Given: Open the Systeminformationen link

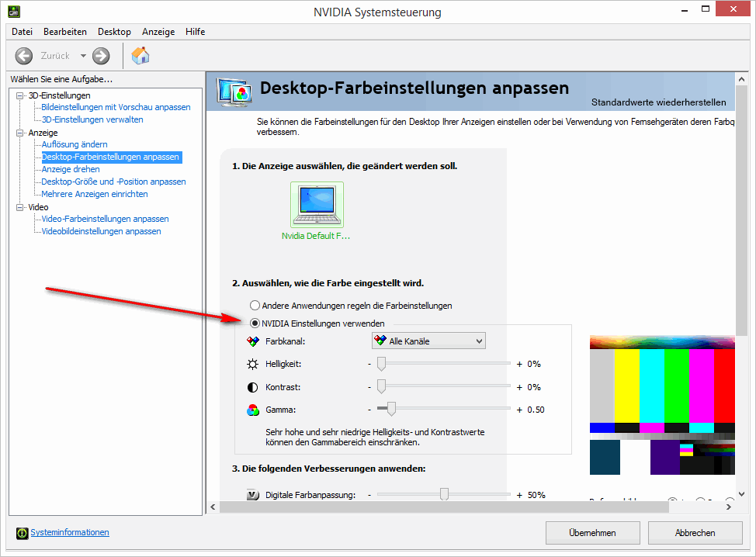Looking at the screenshot, I should tap(70, 532).
